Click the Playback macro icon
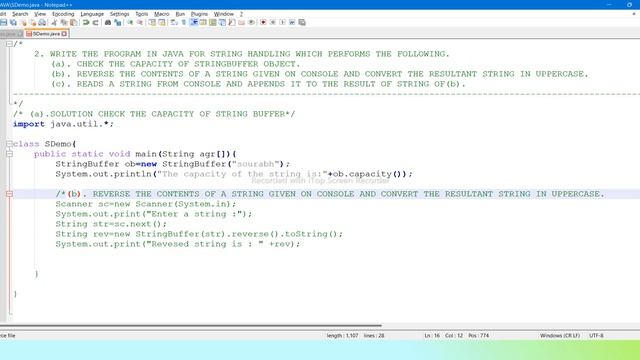Screen dimensions: 640x360 [x=282, y=22]
